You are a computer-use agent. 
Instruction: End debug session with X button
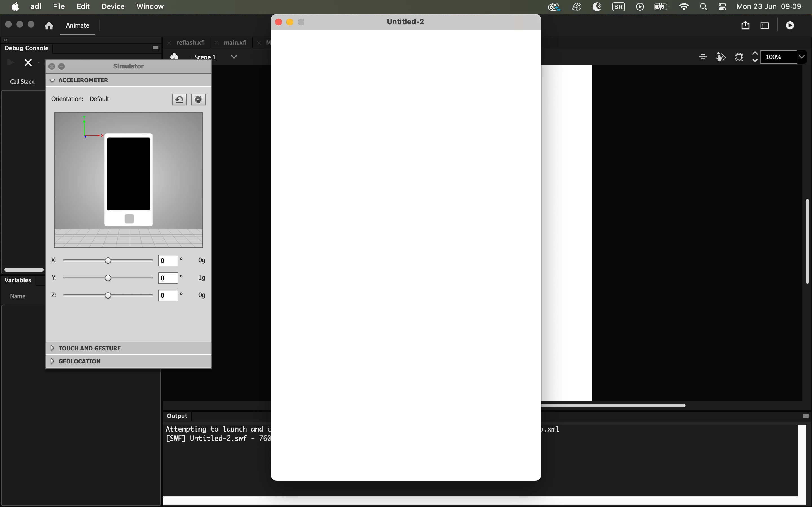(x=28, y=63)
